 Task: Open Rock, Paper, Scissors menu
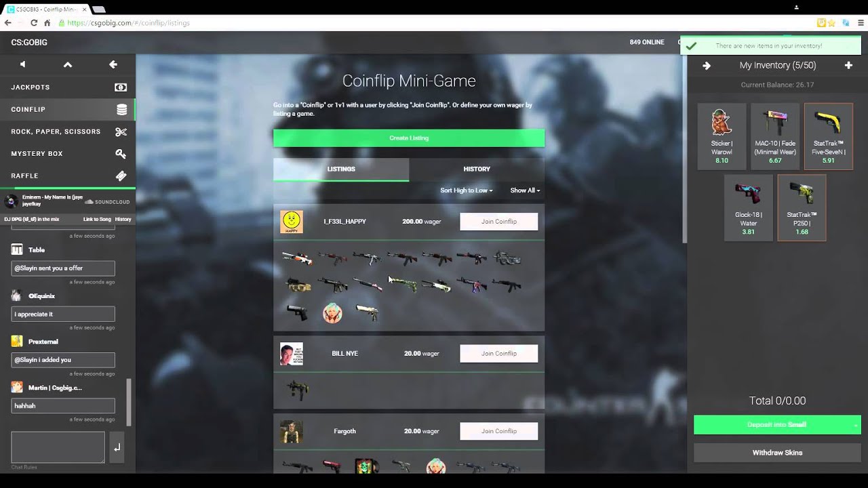[x=68, y=131]
